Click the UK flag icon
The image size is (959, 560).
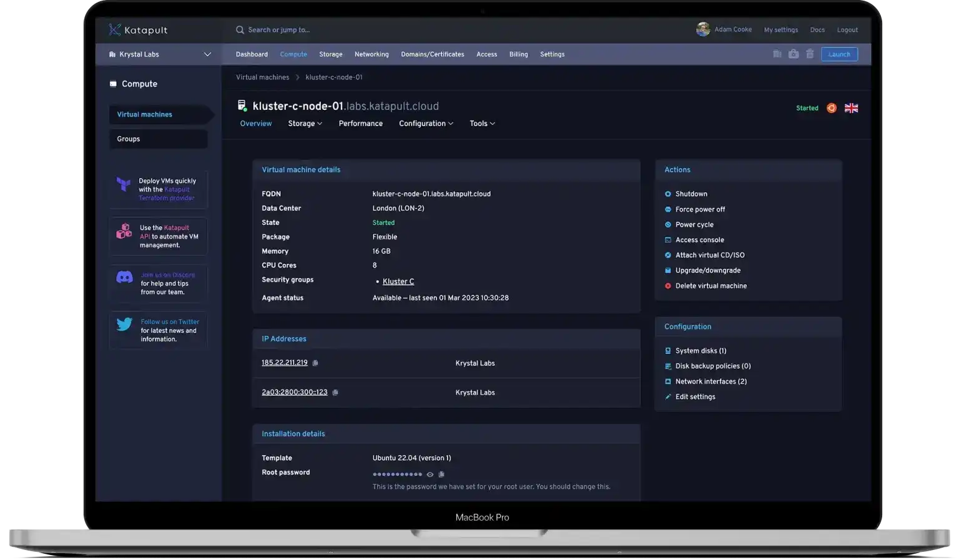point(851,108)
